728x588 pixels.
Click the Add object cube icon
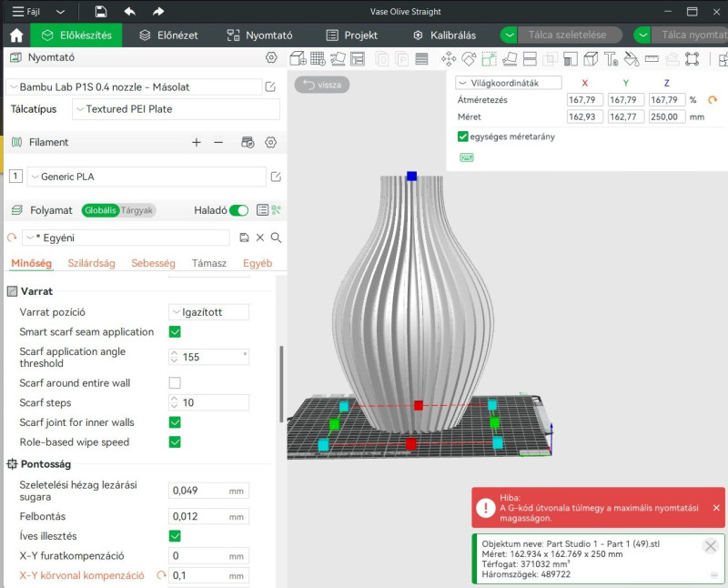pos(298,58)
